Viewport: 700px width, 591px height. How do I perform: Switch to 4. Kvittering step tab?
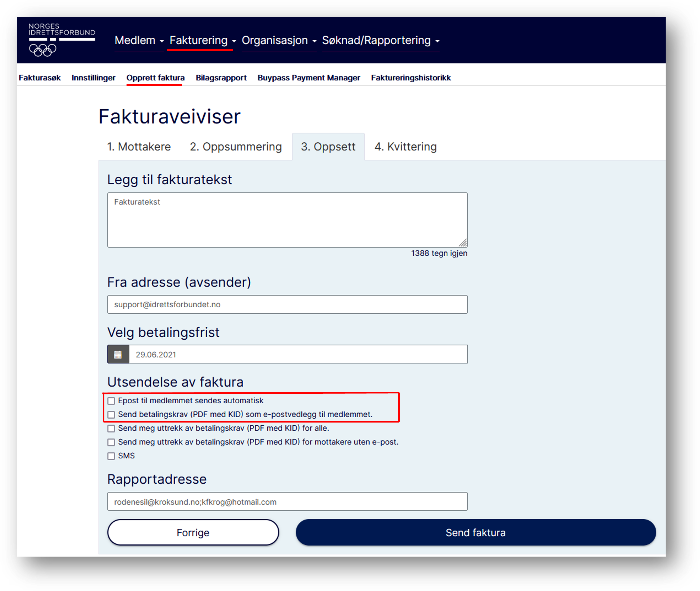click(x=405, y=147)
